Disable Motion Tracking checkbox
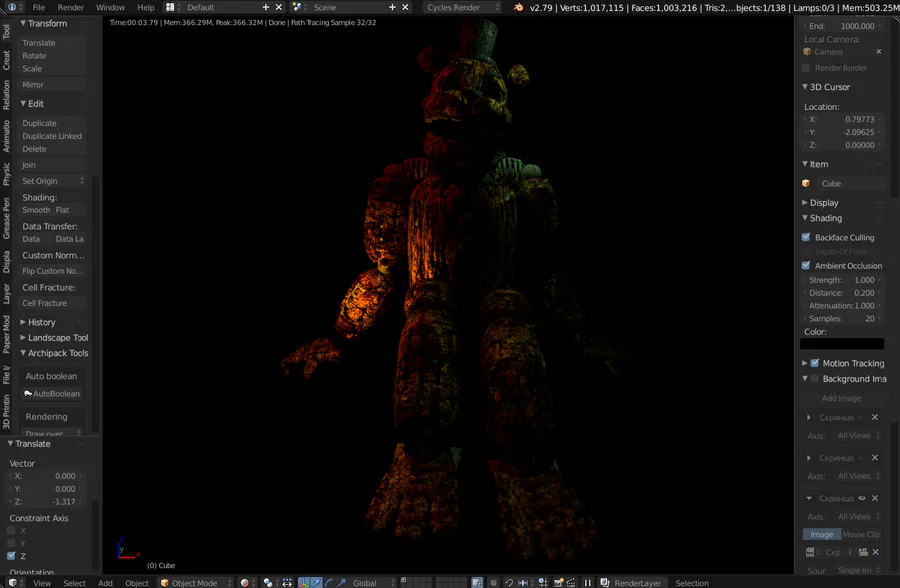Image resolution: width=900 pixels, height=588 pixels. (x=814, y=363)
